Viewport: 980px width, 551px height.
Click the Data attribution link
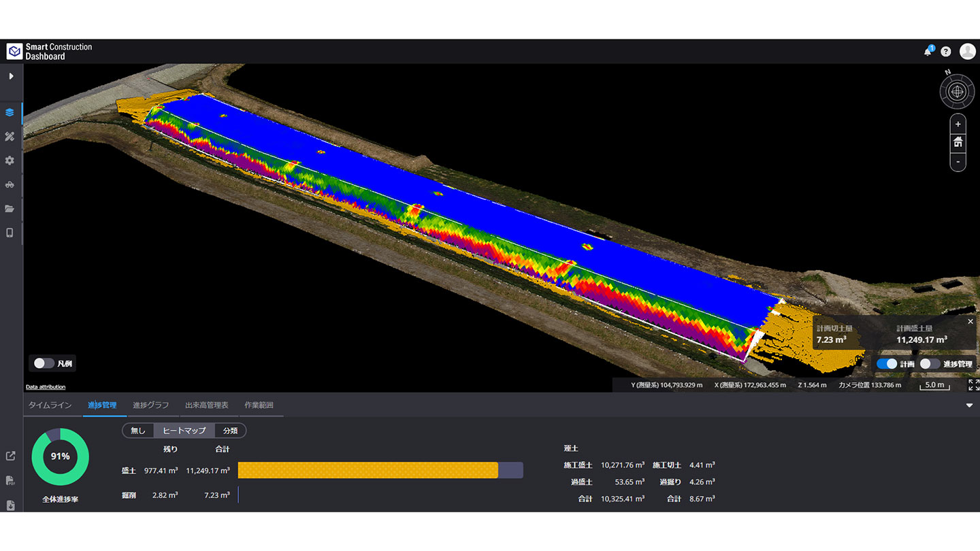[x=46, y=387]
